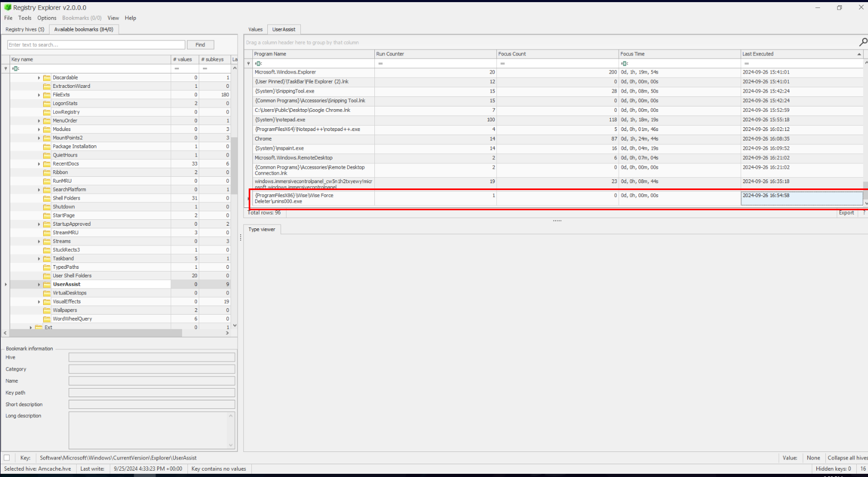Click the Registry Explorer app icon
868x477 pixels.
[x=7, y=7]
